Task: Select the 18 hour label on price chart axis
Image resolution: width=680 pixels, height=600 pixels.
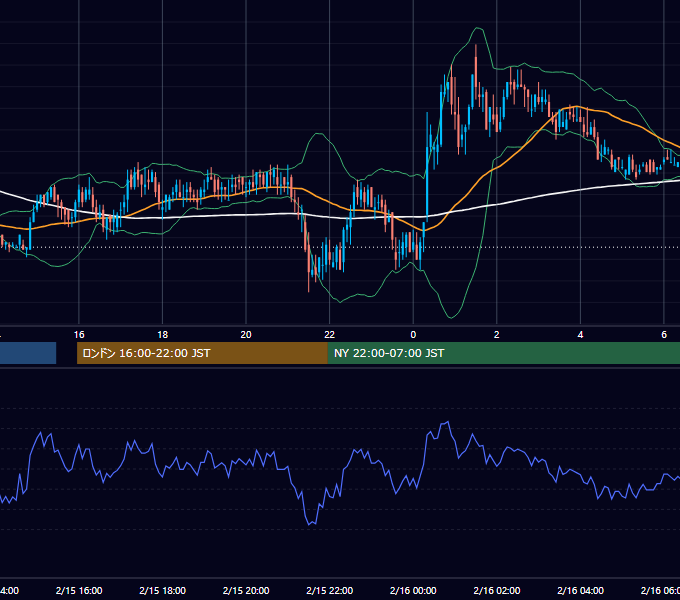Action: [x=163, y=335]
